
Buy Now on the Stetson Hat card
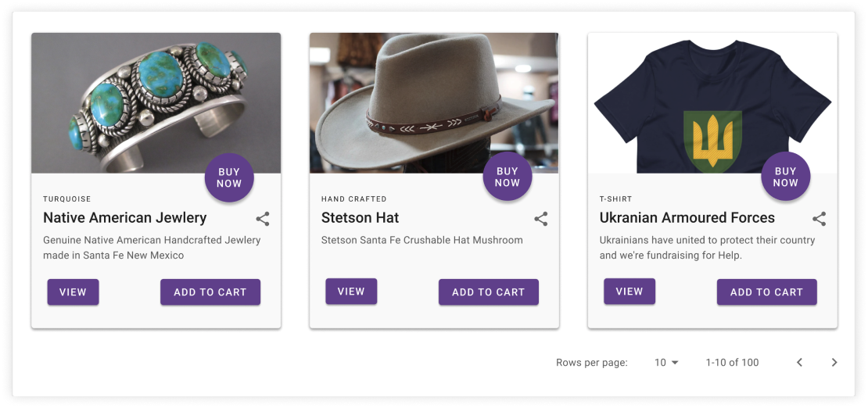coord(507,177)
